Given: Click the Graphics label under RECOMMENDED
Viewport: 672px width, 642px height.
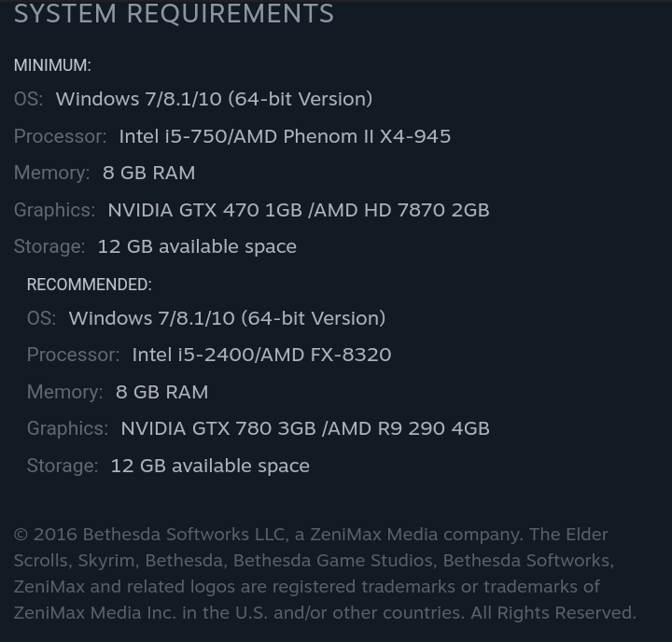Looking at the screenshot, I should pos(67,428).
